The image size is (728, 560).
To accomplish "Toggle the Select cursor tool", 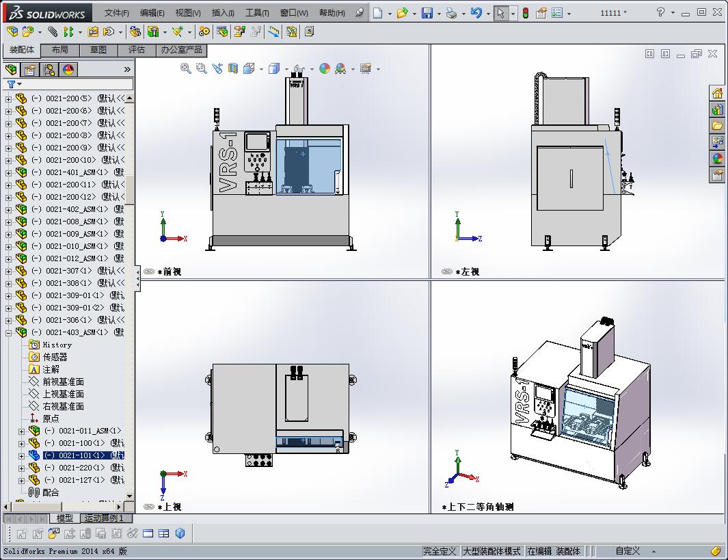I will 501,13.
